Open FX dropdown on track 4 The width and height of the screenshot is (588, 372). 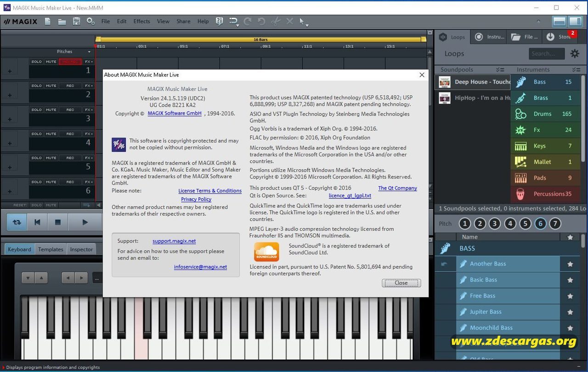tap(88, 134)
